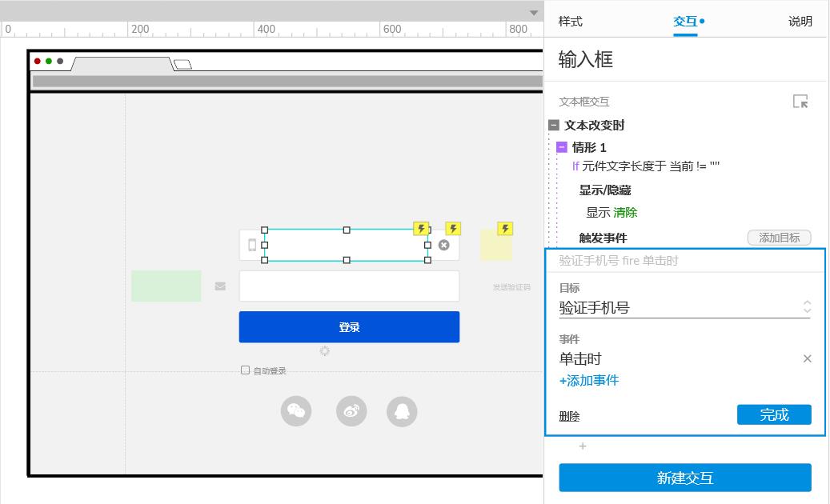The height and width of the screenshot is (504, 830).
Task: Select the pale yellow rectangle on canvas
Action: tap(496, 246)
